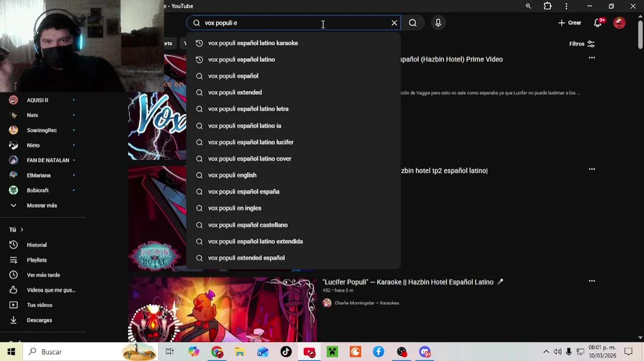The width and height of the screenshot is (644, 361).
Task: Expand Mostrar más subscriptions
Action: (x=43, y=206)
